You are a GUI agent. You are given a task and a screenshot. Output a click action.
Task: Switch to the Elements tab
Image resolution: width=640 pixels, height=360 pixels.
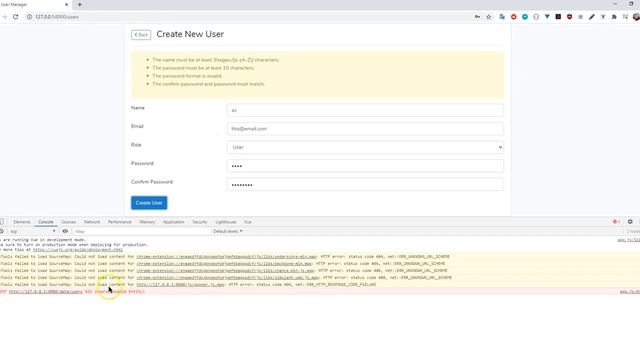(x=22, y=222)
